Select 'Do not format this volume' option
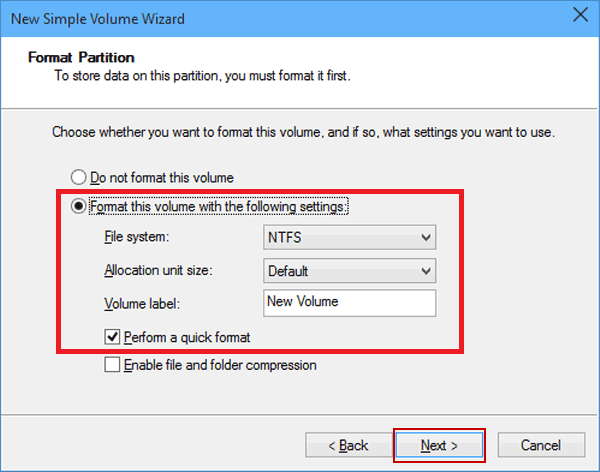This screenshot has width=600, height=472. point(75,178)
